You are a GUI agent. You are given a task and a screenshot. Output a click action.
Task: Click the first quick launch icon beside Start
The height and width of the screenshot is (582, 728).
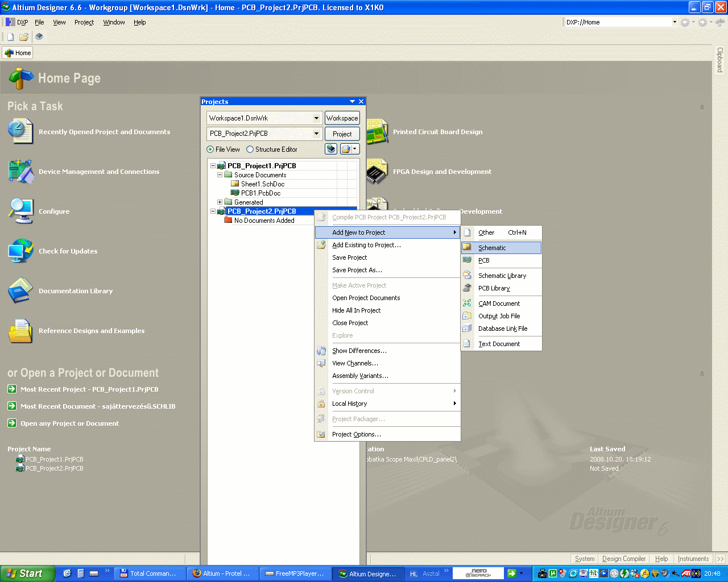[67, 573]
